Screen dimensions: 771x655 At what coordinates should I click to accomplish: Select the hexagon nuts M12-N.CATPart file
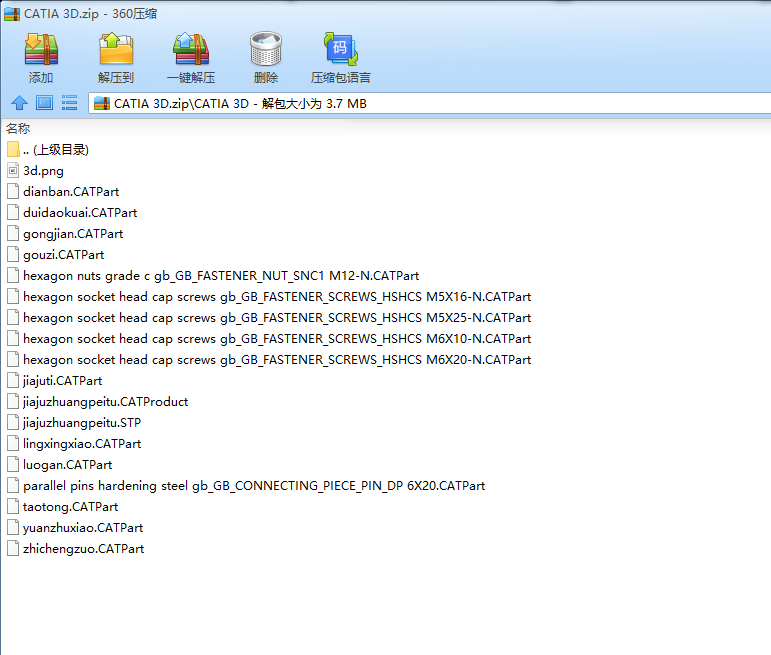[221, 276]
